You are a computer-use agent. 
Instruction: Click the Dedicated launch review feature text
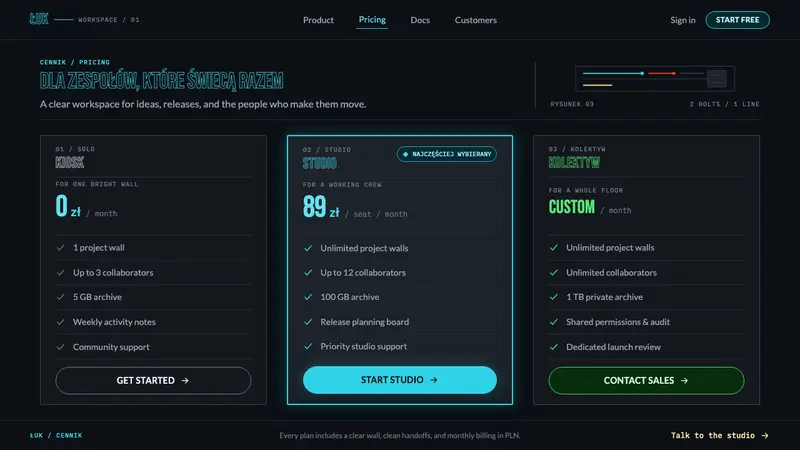pos(613,347)
